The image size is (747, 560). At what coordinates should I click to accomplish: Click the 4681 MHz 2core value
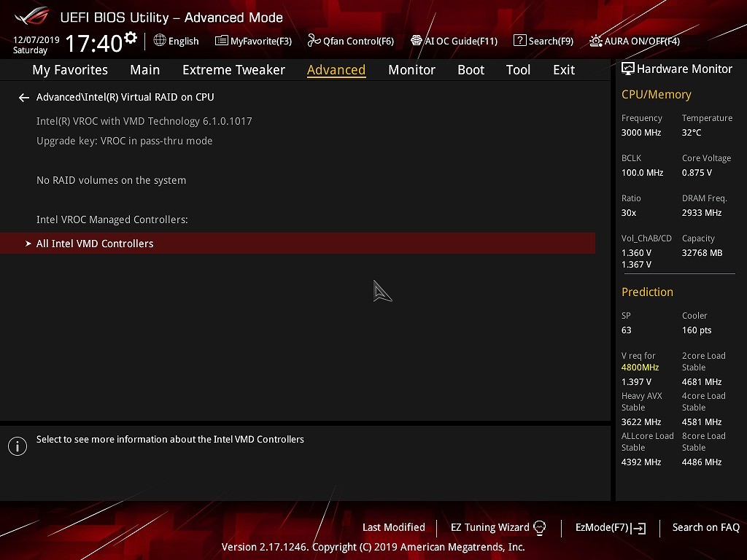coord(702,382)
